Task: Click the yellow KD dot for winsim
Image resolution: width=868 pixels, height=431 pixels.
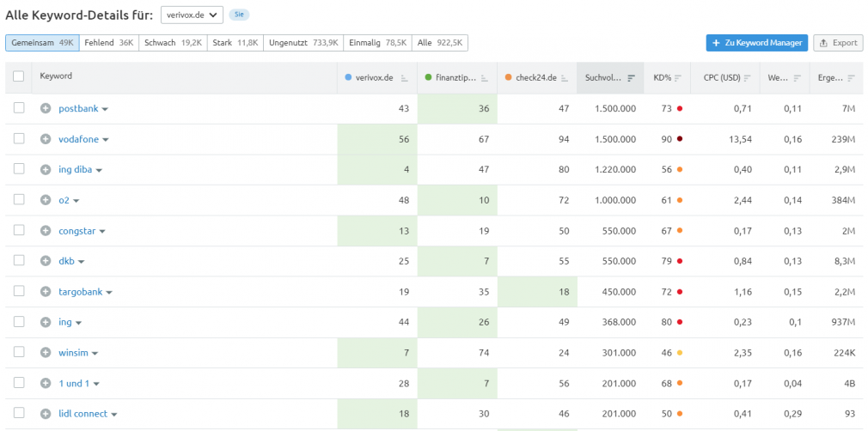Action: click(x=679, y=352)
